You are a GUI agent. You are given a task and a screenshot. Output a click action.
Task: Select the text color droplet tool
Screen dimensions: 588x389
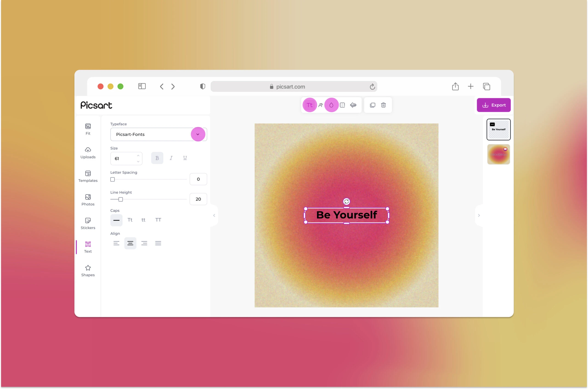click(x=332, y=105)
